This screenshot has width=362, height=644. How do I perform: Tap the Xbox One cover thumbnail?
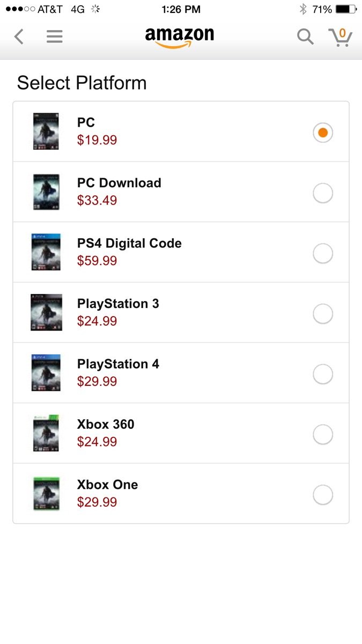click(x=46, y=494)
